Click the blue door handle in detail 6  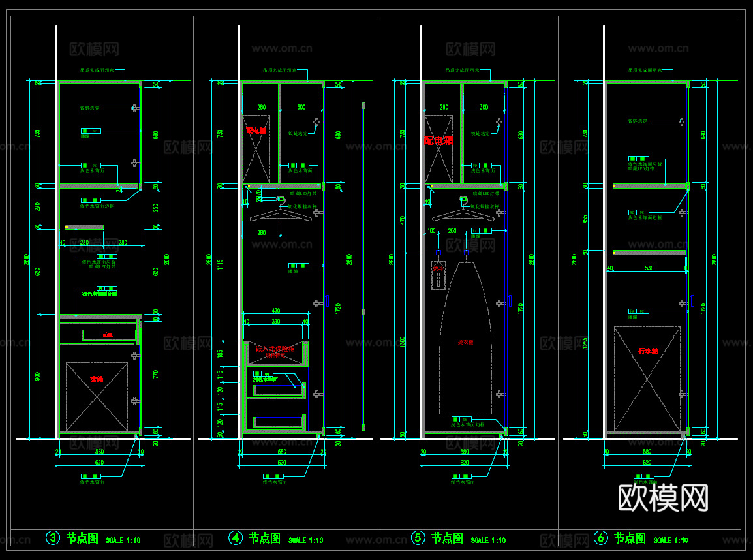click(x=692, y=301)
